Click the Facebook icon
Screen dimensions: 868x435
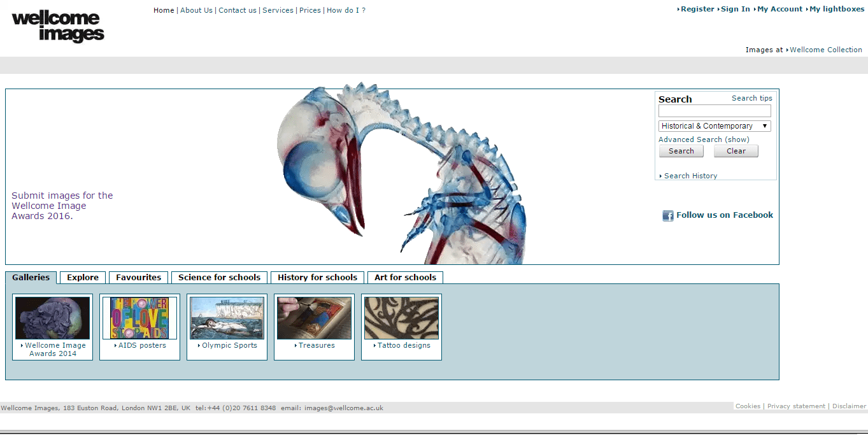tap(668, 216)
